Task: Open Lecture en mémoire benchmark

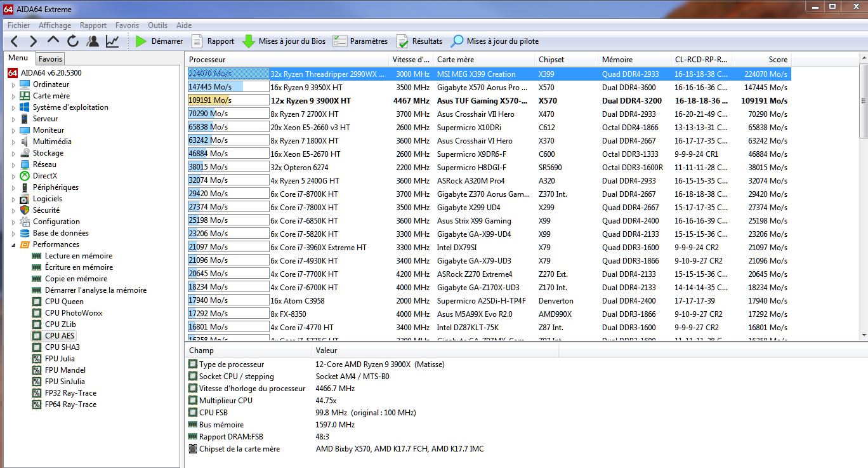Action: [78, 256]
